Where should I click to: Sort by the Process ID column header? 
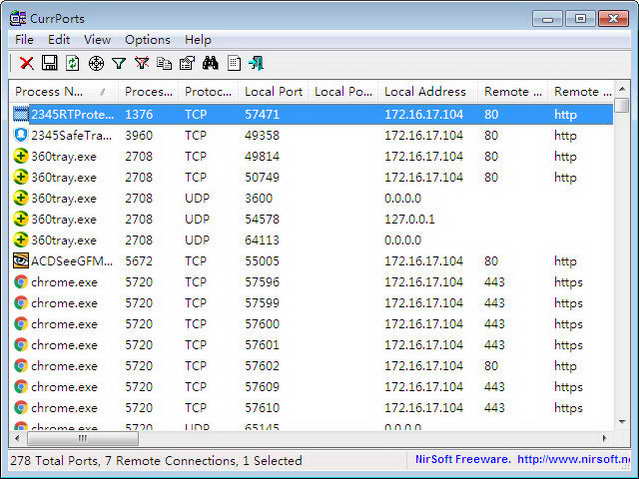[148, 92]
